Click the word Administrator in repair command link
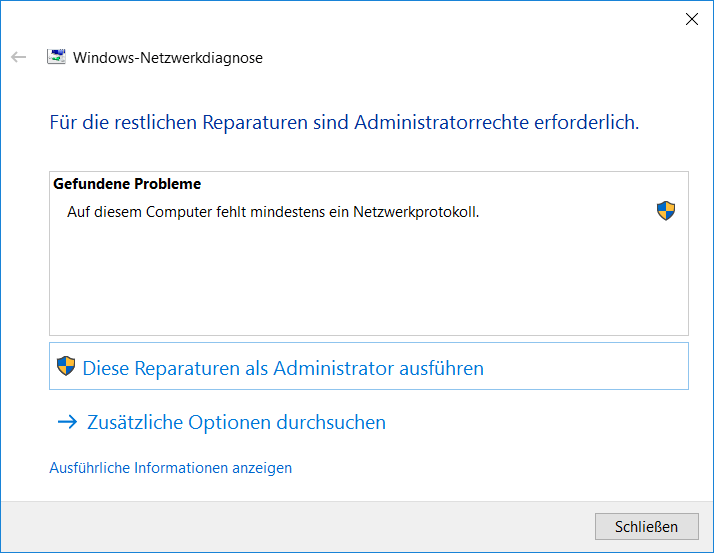 point(333,368)
